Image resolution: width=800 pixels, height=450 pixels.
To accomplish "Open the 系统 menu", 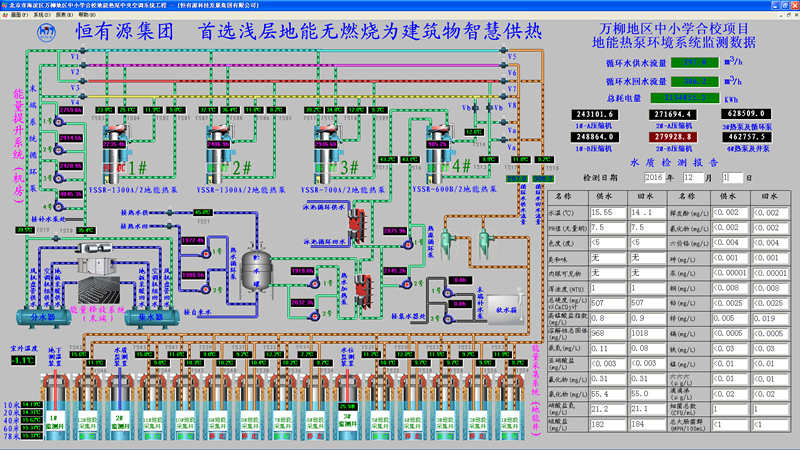I will click(42, 15).
